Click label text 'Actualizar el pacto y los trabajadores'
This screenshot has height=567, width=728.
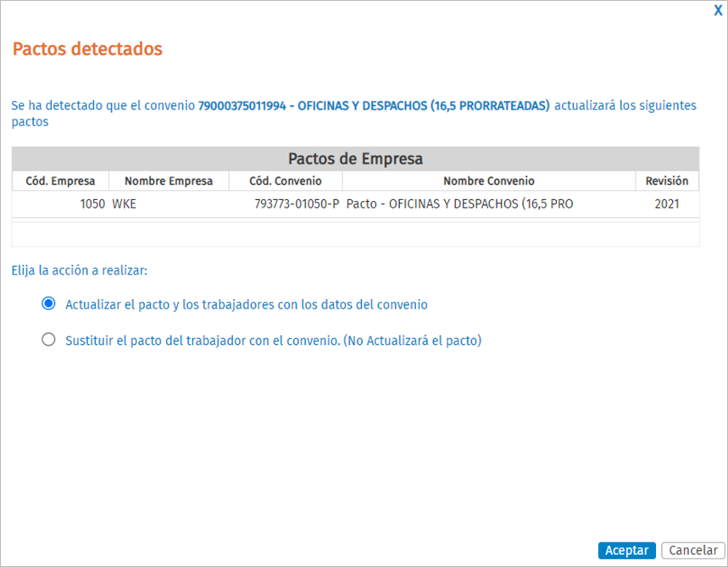(x=247, y=304)
